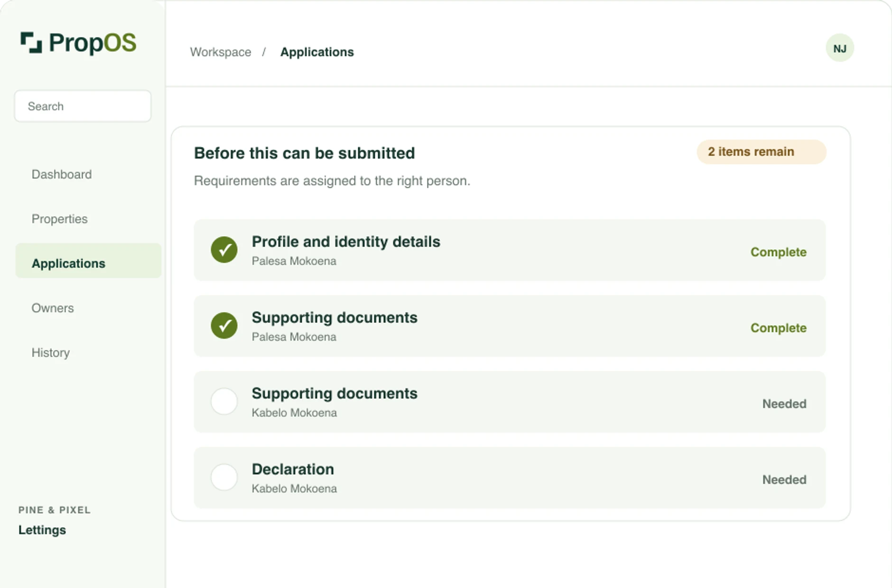Open History in the sidebar

[51, 353]
